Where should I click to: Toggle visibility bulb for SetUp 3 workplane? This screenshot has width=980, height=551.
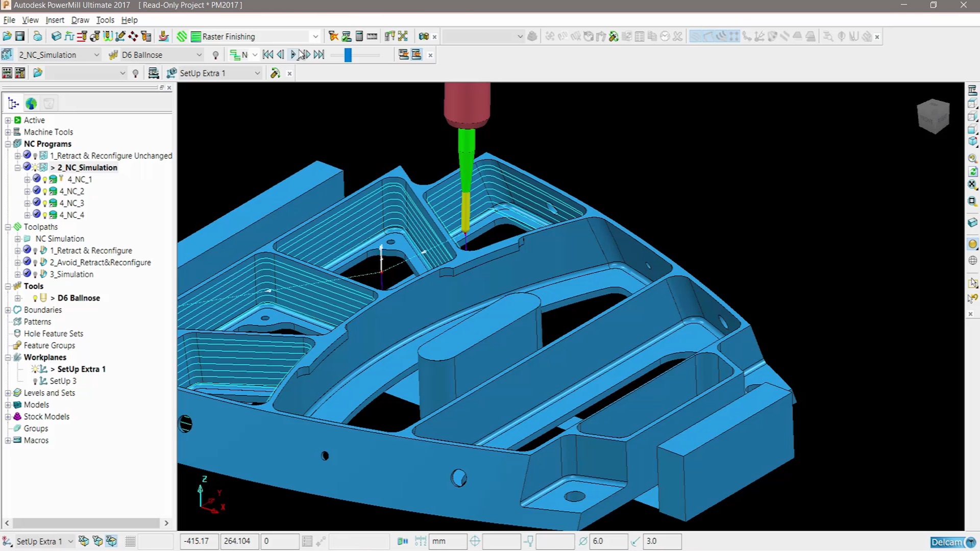click(35, 382)
